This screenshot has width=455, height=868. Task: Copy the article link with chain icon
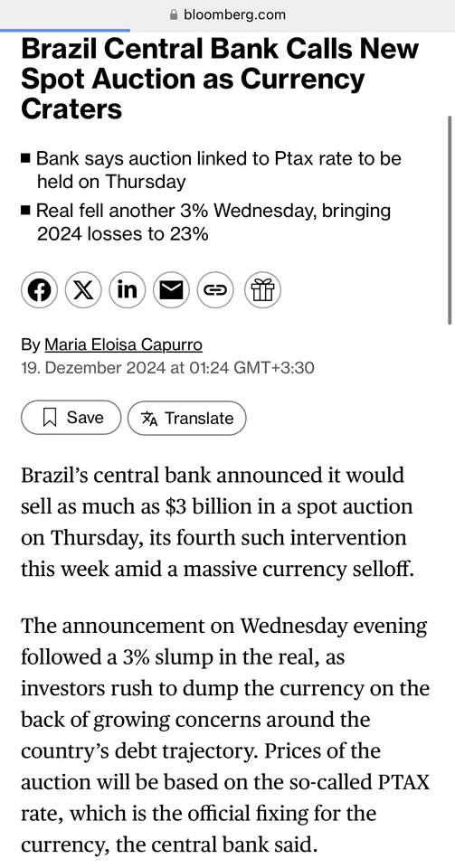tap(215, 289)
